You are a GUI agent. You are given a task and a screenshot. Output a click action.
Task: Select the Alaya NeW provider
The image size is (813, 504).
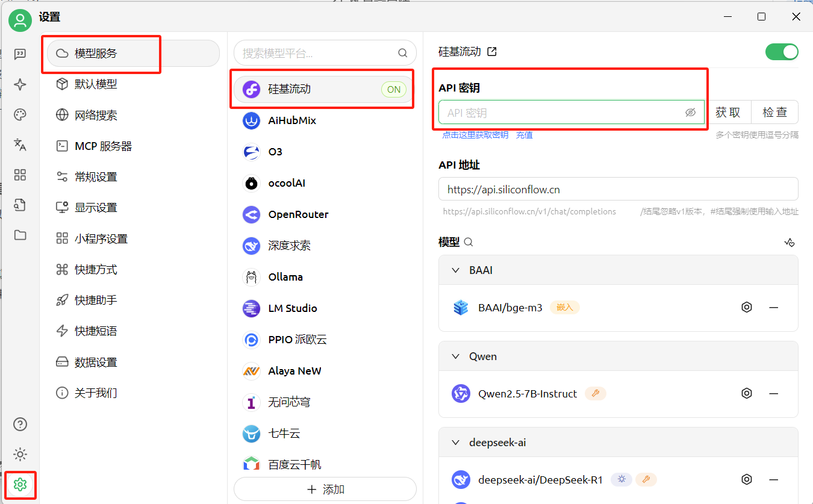coord(324,371)
